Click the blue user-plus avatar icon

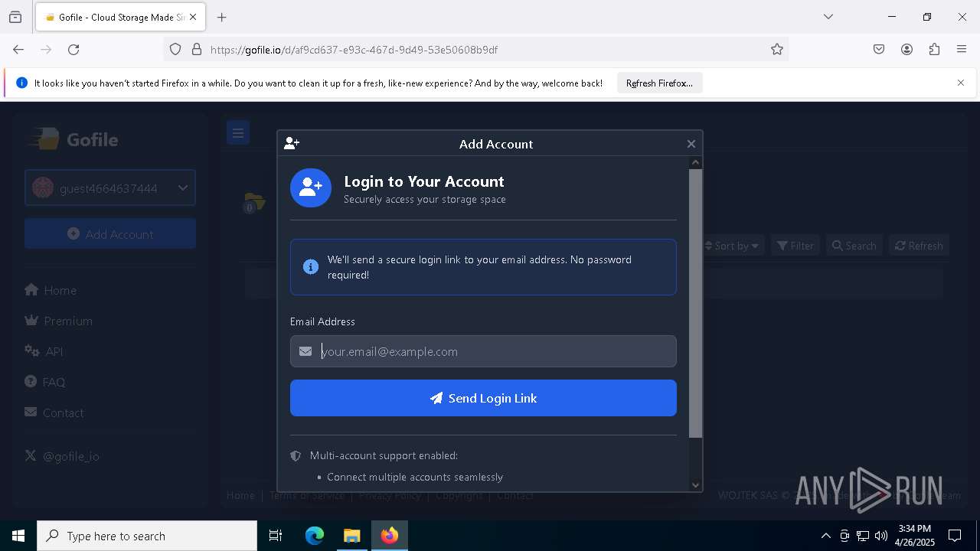tap(311, 187)
